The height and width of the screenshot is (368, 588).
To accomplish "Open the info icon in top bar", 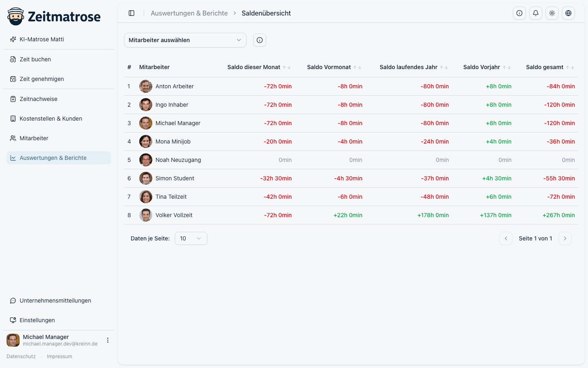I will tap(519, 13).
